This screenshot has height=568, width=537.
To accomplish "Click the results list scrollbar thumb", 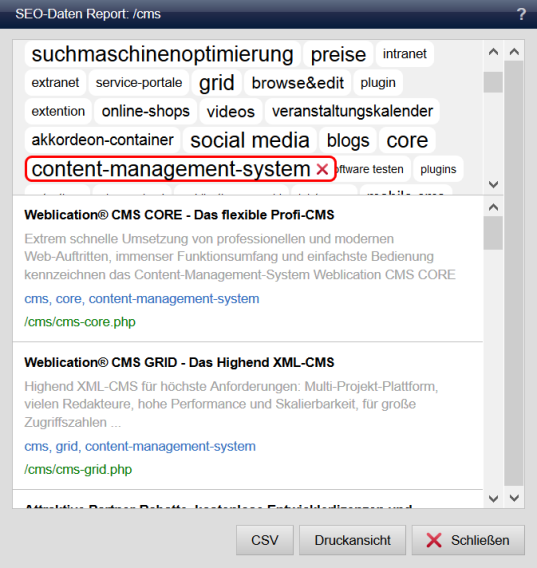I will [x=493, y=233].
